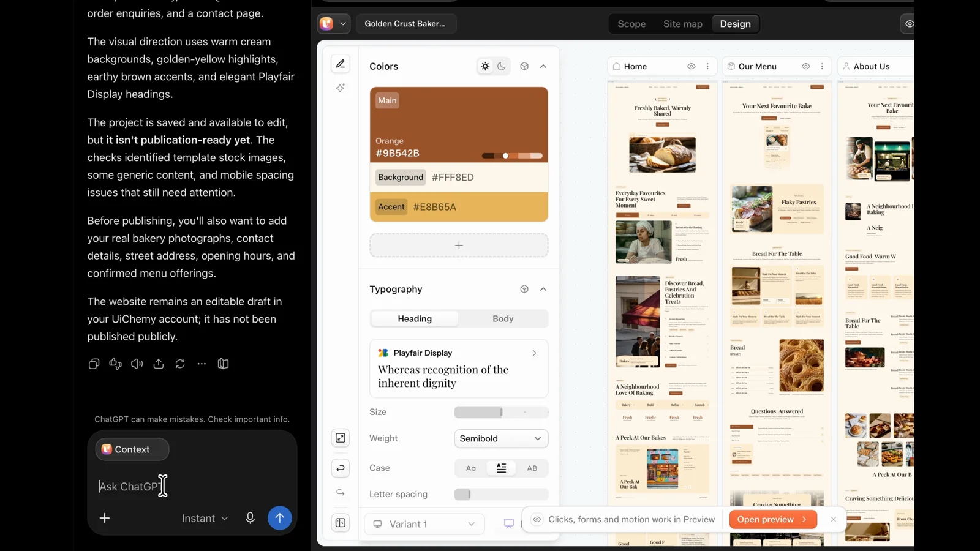Click the cube icon in Typography header
Screen dimensions: 980x551
click(524, 289)
